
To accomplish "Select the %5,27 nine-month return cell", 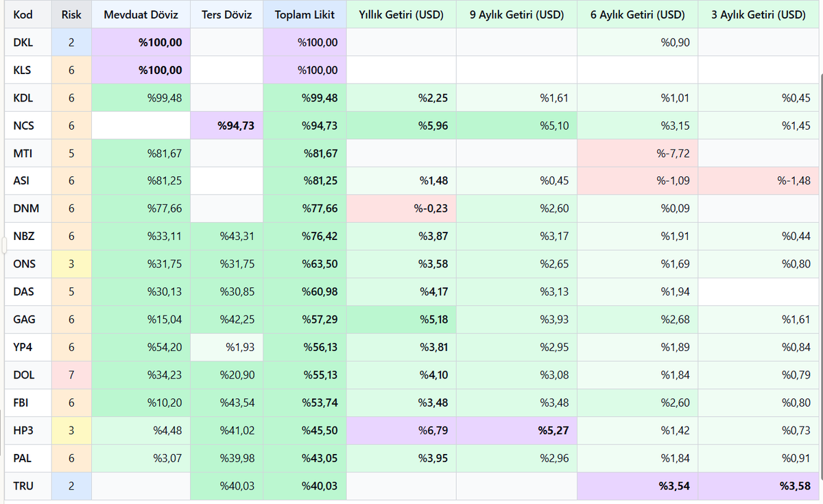I will click(516, 431).
